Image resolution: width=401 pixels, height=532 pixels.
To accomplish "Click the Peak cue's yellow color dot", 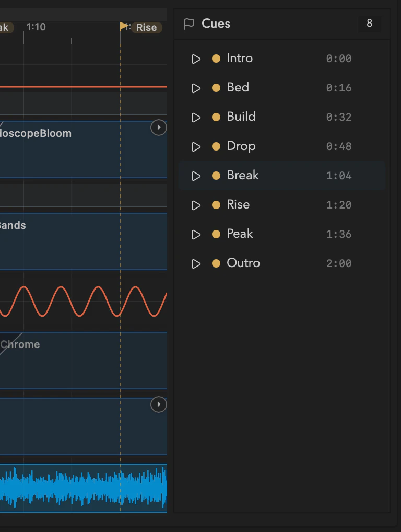I will point(216,234).
